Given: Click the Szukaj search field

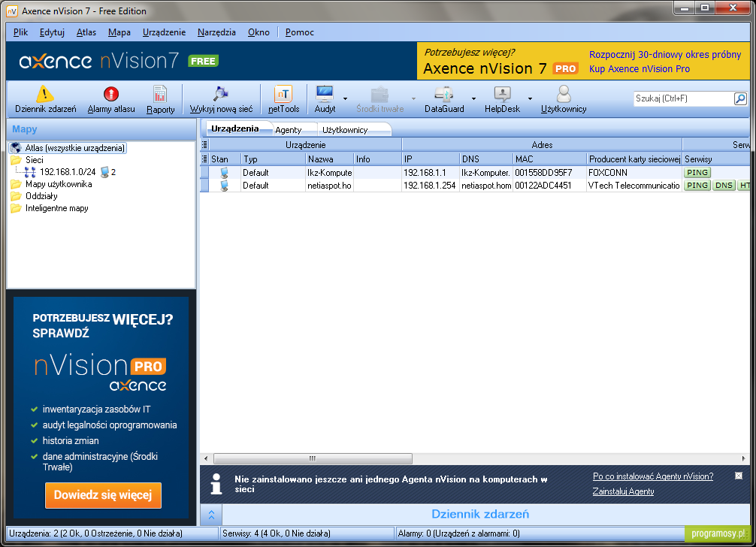Looking at the screenshot, I should 682,98.
